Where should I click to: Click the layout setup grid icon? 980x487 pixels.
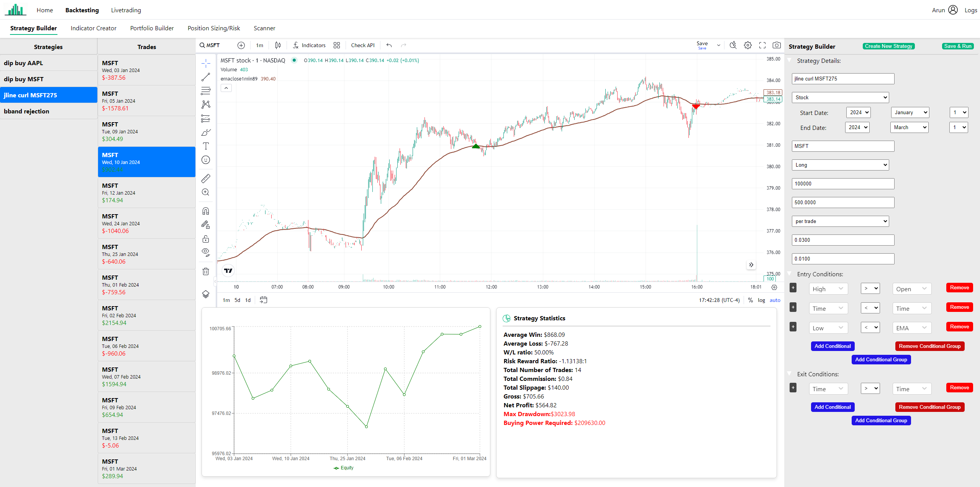pos(337,45)
